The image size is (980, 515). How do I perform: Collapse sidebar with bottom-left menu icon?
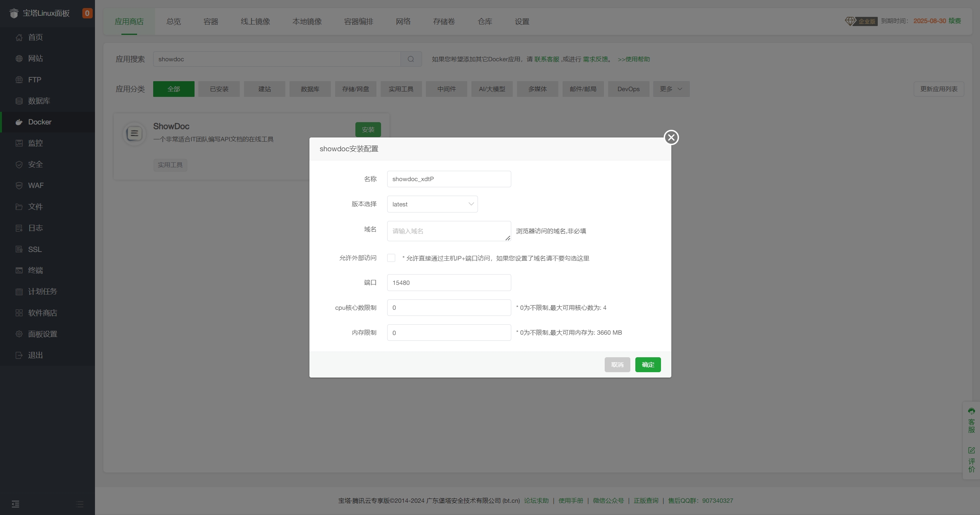tap(15, 504)
